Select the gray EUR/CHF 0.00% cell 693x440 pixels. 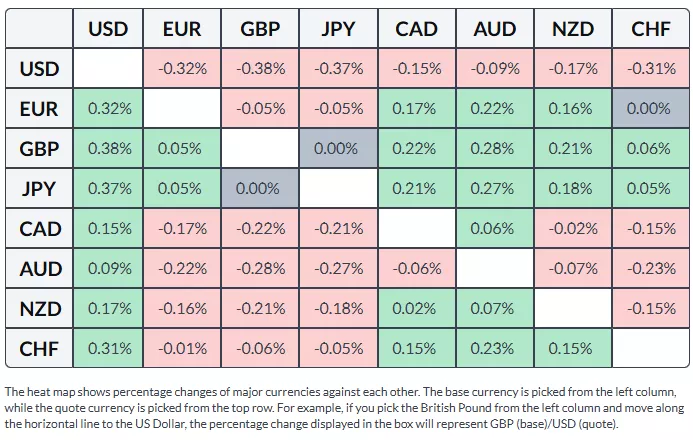(651, 109)
